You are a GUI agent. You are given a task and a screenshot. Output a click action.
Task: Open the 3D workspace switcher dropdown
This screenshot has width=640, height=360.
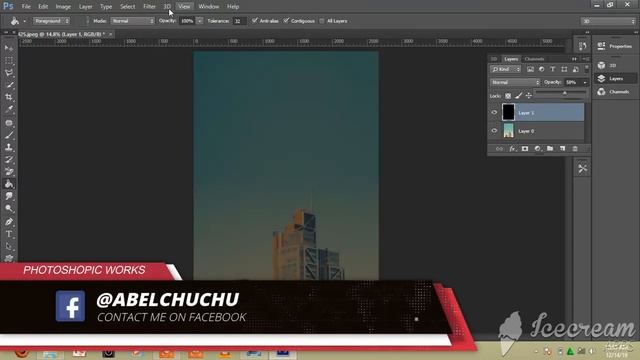(x=608, y=21)
